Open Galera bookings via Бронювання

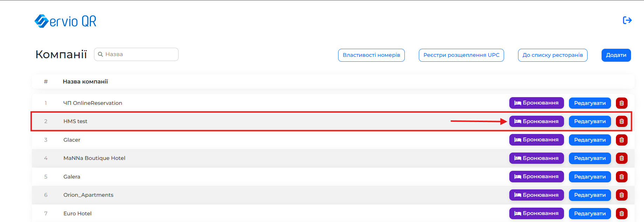[x=536, y=177]
